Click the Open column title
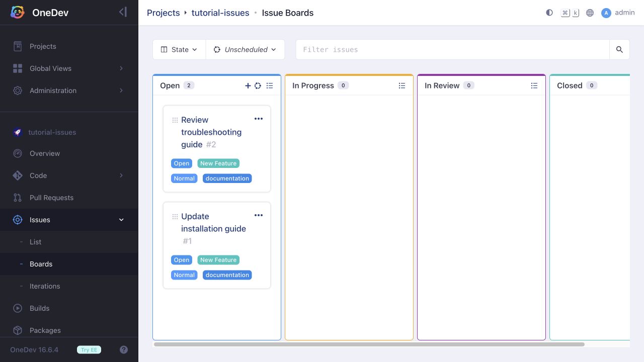The width and height of the screenshot is (644, 362). 170,85
